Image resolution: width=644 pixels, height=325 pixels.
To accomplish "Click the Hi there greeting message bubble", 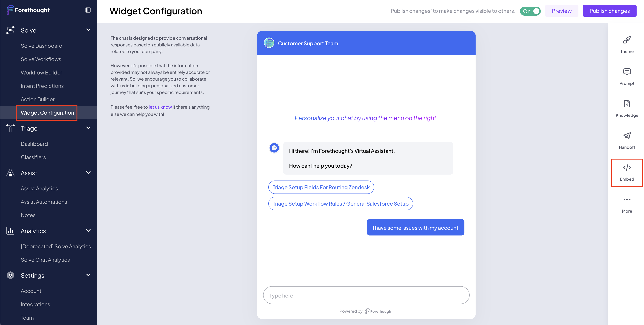I will click(x=368, y=158).
